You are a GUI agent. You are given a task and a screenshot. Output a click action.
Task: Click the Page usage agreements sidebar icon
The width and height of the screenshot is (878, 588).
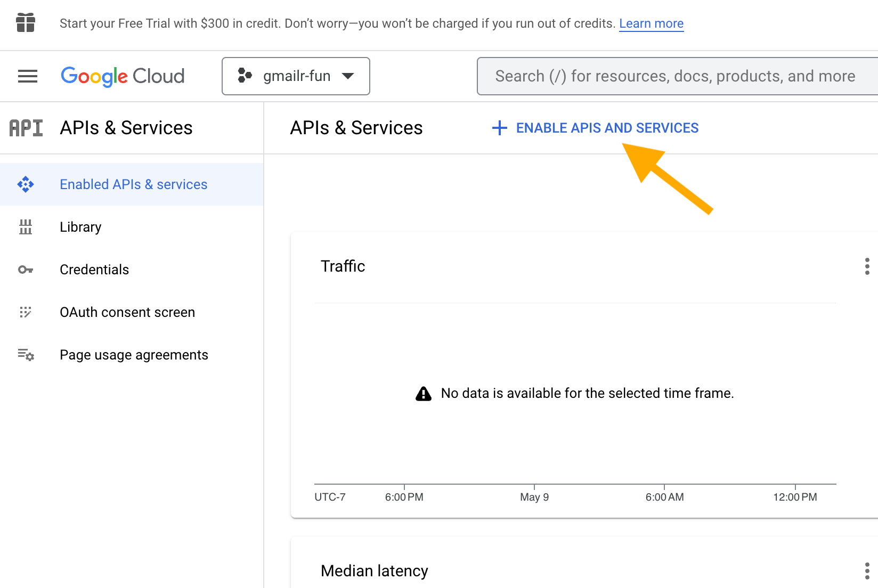tap(26, 355)
